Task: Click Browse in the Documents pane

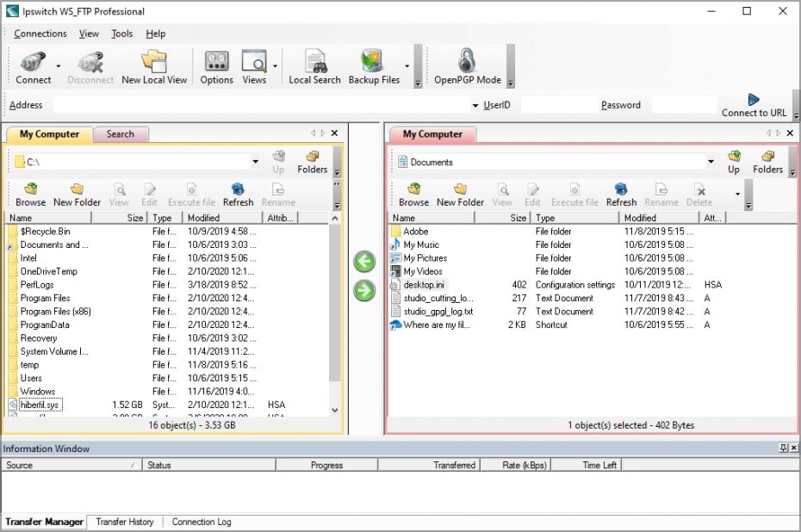Action: point(413,195)
